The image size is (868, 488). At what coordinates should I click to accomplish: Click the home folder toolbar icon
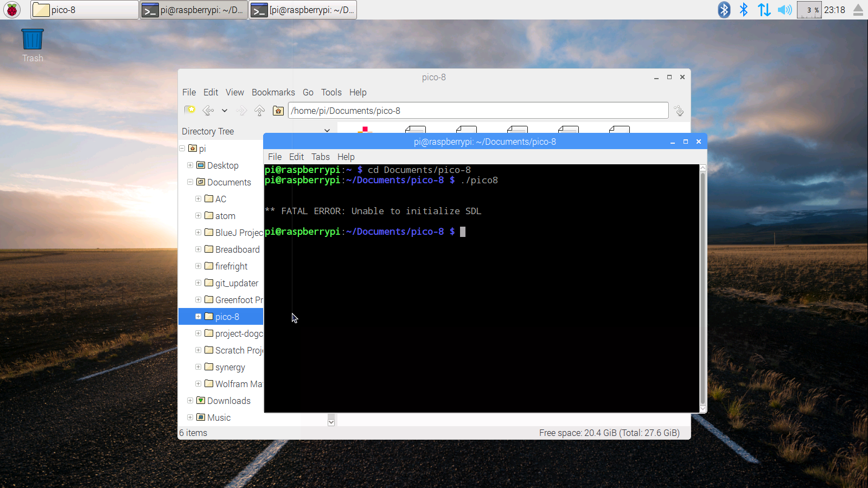(x=278, y=111)
